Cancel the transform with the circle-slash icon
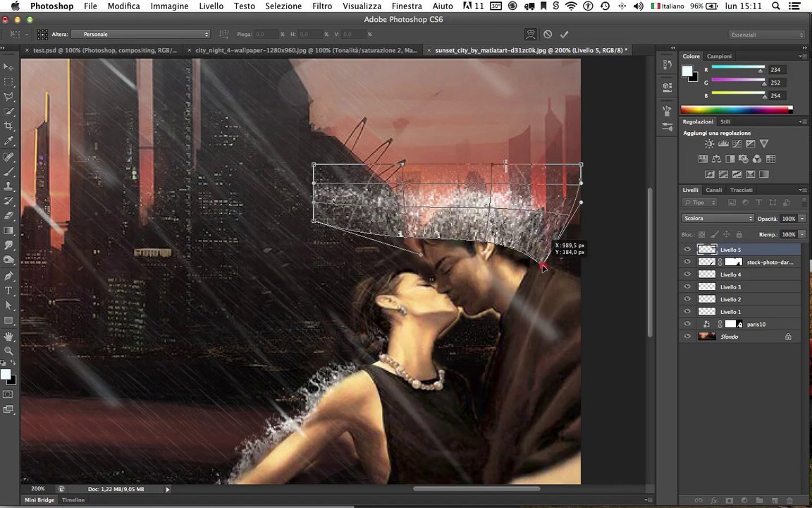Image resolution: width=812 pixels, height=508 pixels. point(548,34)
